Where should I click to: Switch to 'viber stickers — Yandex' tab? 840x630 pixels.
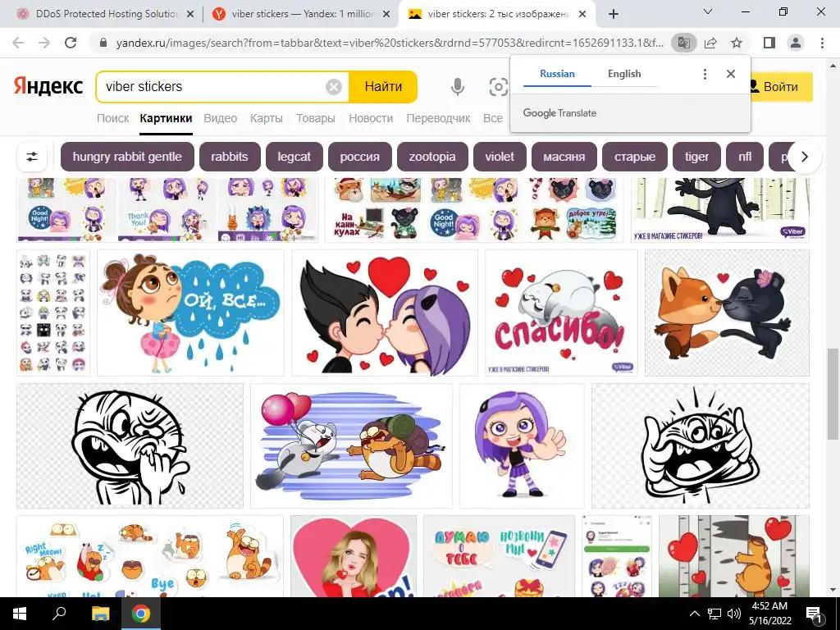pyautogui.click(x=302, y=15)
